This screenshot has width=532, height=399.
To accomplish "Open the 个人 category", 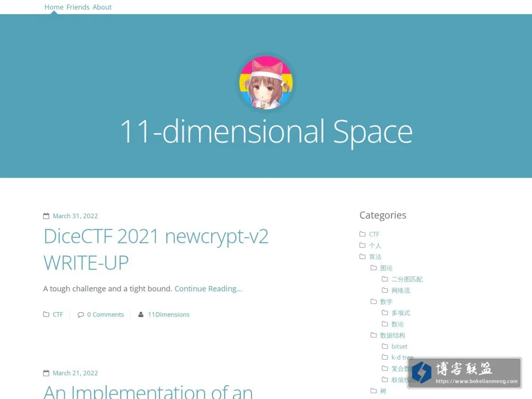I will coord(375,246).
